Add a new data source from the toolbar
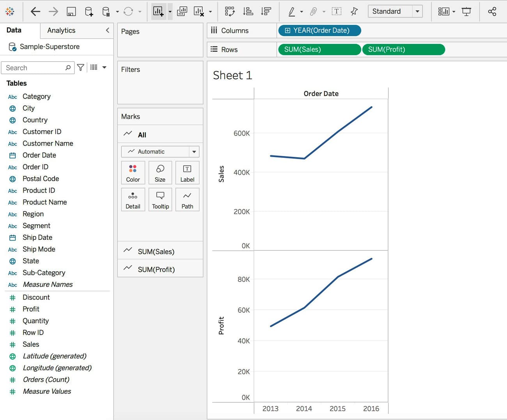Viewport: 507px width, 420px height. coord(89,12)
